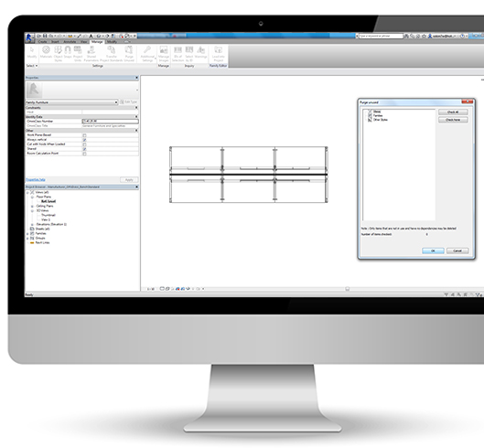Switch to the Insert ribbon tab
The height and width of the screenshot is (448, 484).
[55, 42]
